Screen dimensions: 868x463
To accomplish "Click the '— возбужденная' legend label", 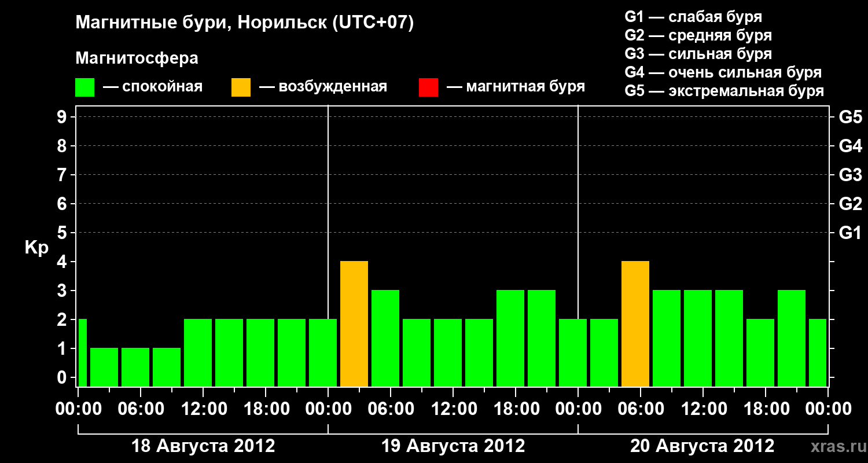I will click(323, 87).
